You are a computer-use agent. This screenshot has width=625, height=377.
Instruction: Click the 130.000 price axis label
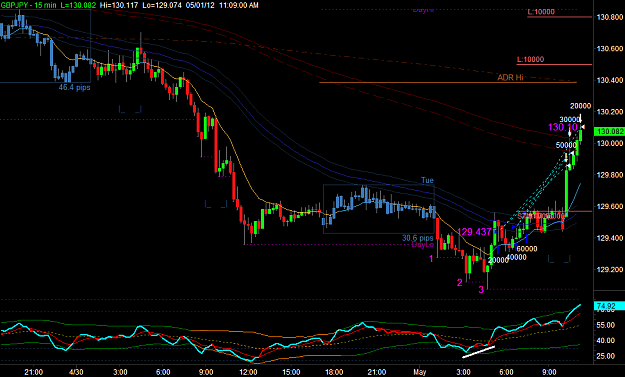point(610,143)
